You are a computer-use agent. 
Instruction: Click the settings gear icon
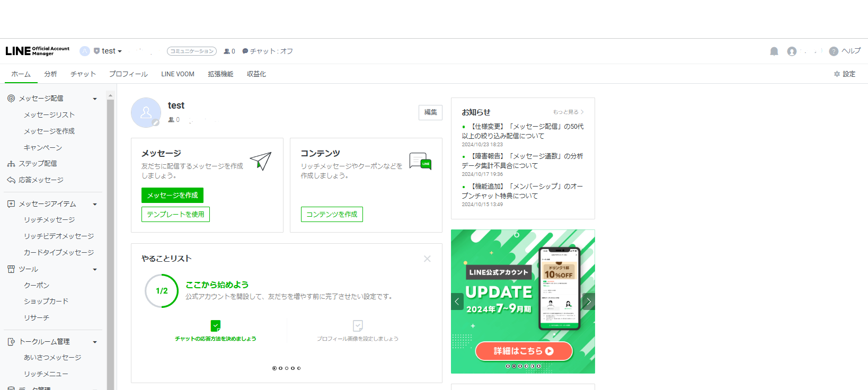pos(837,74)
